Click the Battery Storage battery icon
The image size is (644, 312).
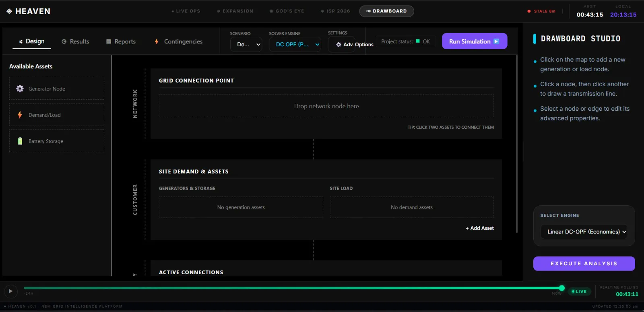[x=20, y=141]
